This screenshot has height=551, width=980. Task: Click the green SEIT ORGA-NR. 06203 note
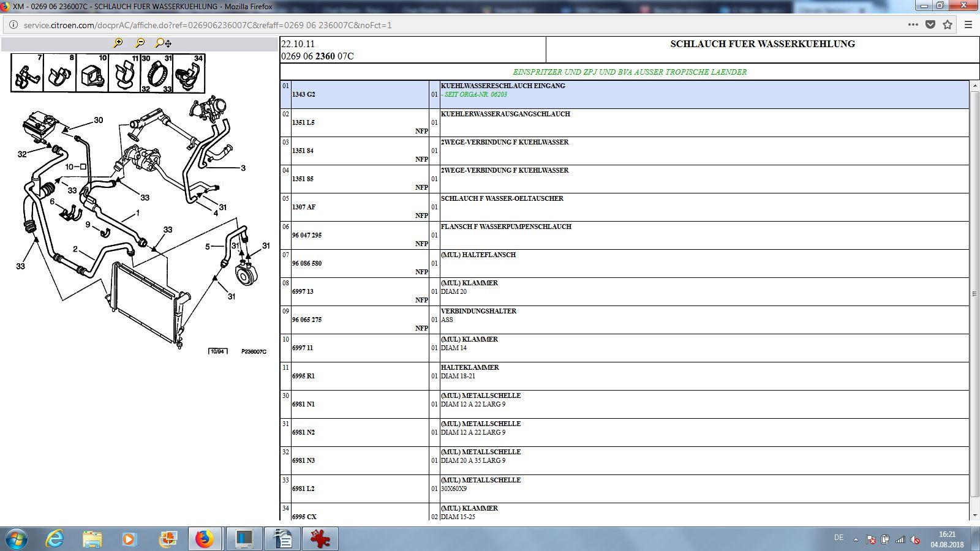[474, 94]
